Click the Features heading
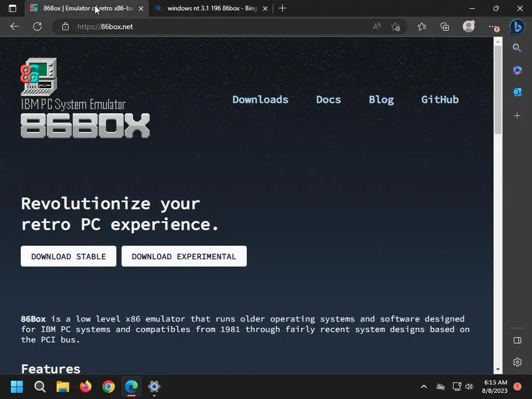532x399 pixels. [x=50, y=369]
